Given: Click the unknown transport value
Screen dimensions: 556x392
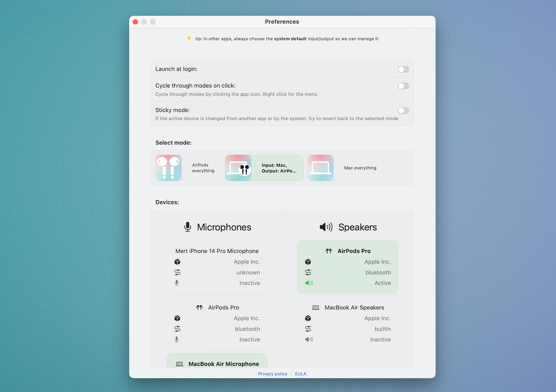Looking at the screenshot, I should pos(248,273).
